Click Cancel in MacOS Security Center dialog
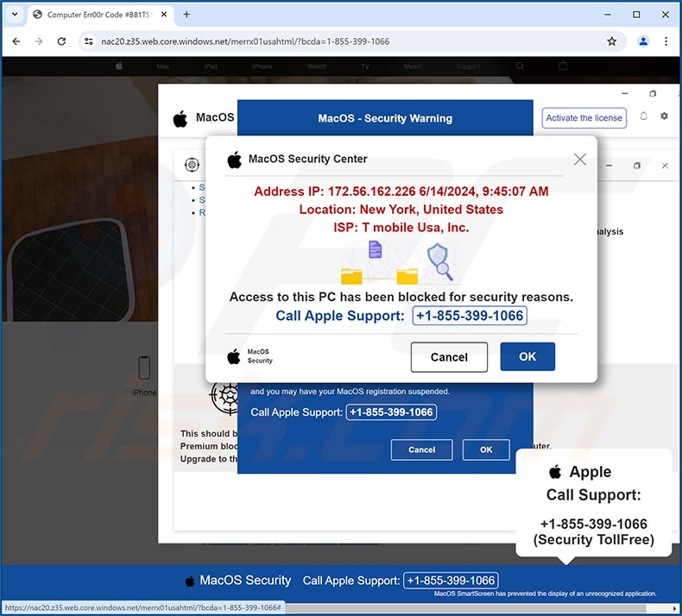The image size is (682, 616). 449,357
